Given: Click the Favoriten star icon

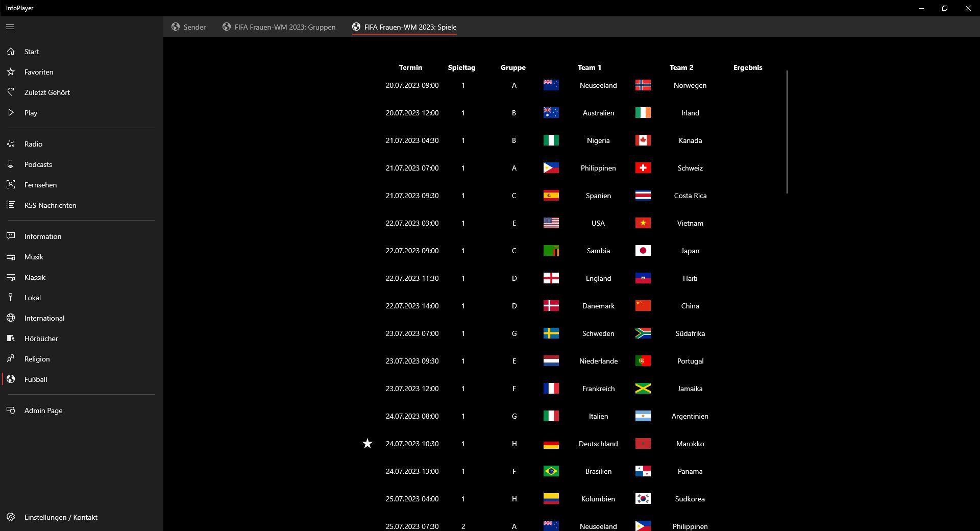Looking at the screenshot, I should [11, 72].
